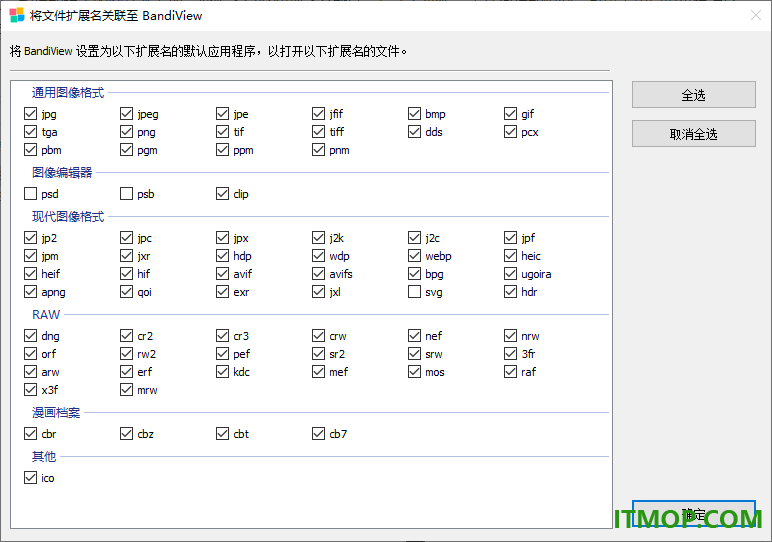Disable the jpf association
Image resolution: width=772 pixels, height=542 pixels.
pyautogui.click(x=511, y=238)
